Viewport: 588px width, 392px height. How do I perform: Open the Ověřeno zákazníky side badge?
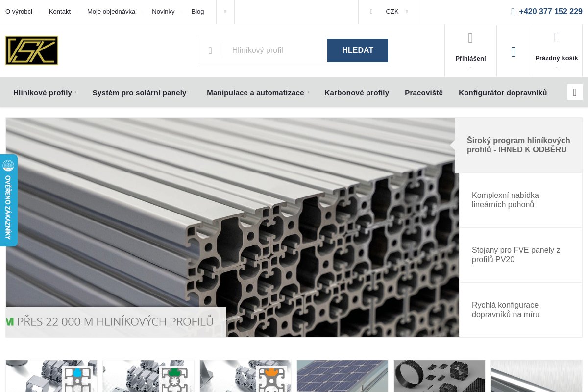8,200
